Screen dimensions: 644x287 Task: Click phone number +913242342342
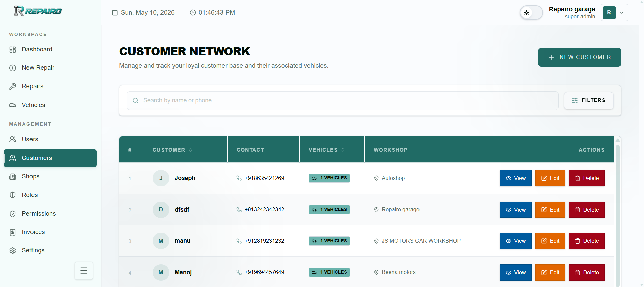(264, 210)
